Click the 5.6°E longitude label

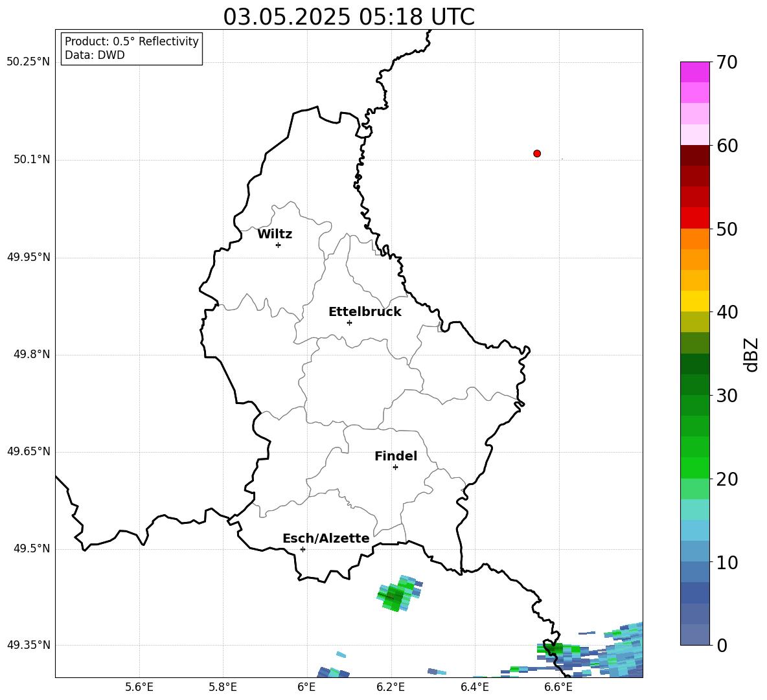[139, 687]
